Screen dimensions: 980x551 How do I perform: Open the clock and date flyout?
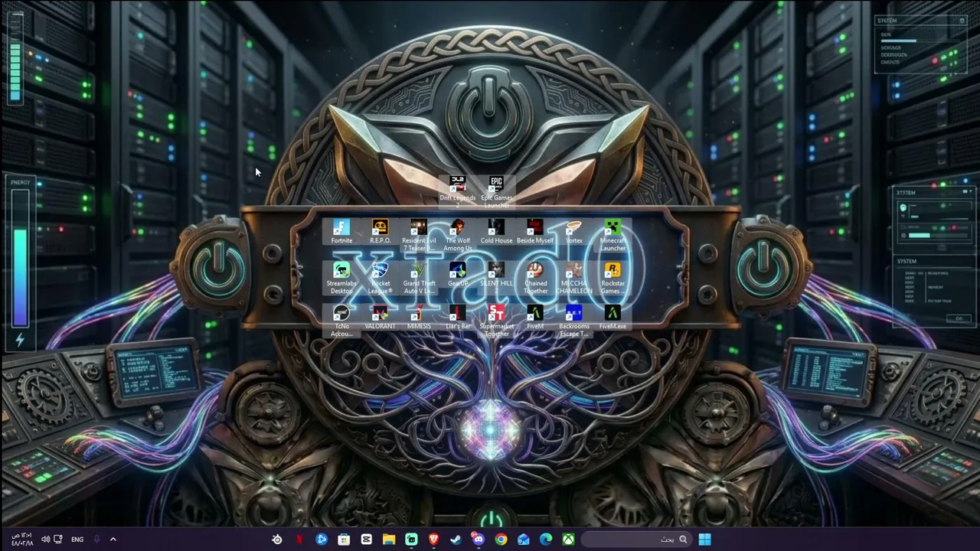pyautogui.click(x=21, y=540)
